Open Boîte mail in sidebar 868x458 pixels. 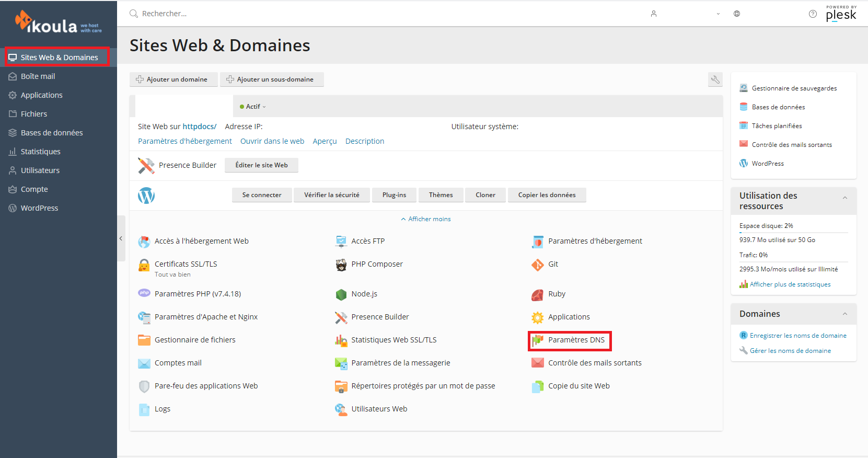59,76
